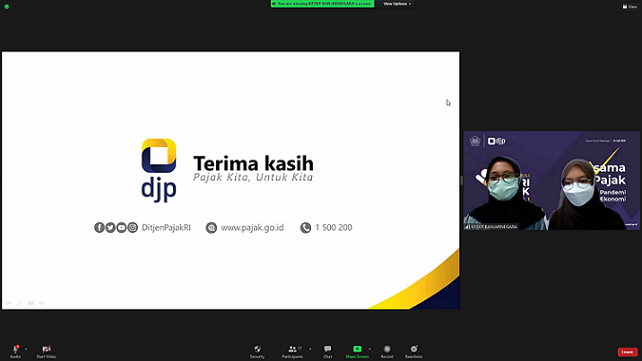Expand share options arrow beside Share Screen
The width and height of the screenshot is (642, 361).
click(369, 349)
